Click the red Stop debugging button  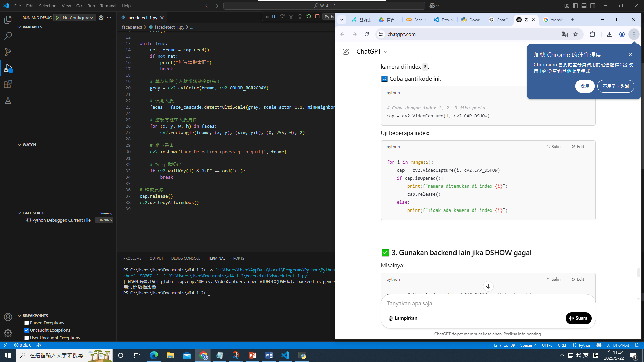pyautogui.click(x=317, y=16)
